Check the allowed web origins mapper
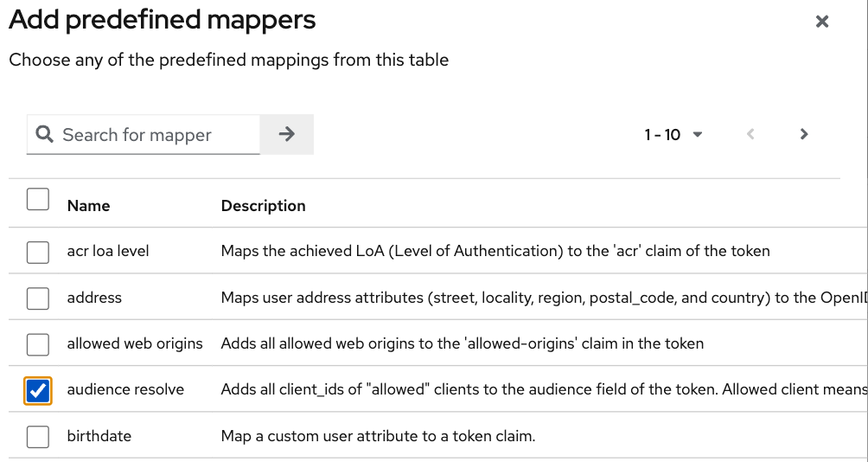868x462 pixels. [x=38, y=344]
